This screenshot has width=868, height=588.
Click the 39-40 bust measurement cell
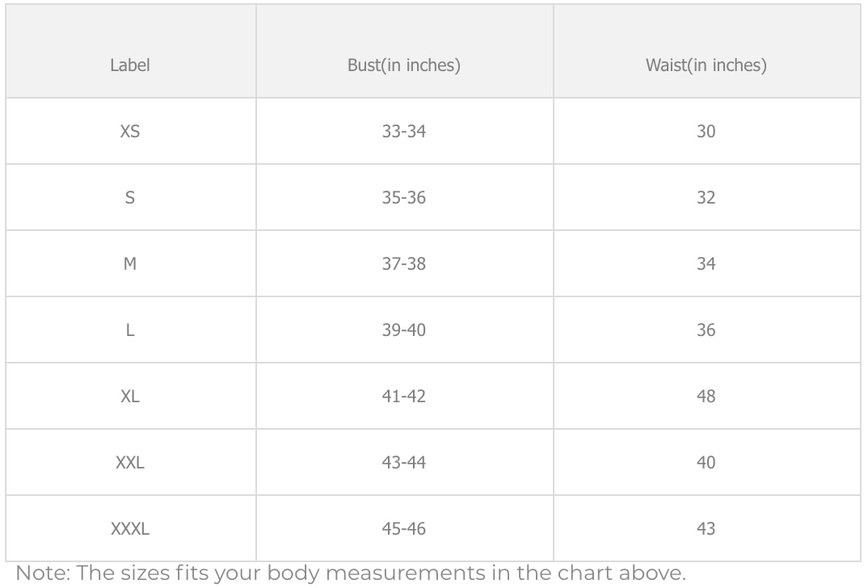[404, 330]
